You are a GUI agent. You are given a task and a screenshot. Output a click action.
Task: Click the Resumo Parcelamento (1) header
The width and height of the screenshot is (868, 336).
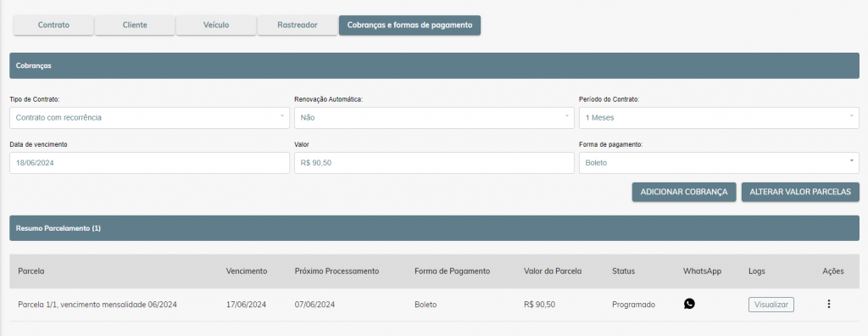tap(434, 228)
